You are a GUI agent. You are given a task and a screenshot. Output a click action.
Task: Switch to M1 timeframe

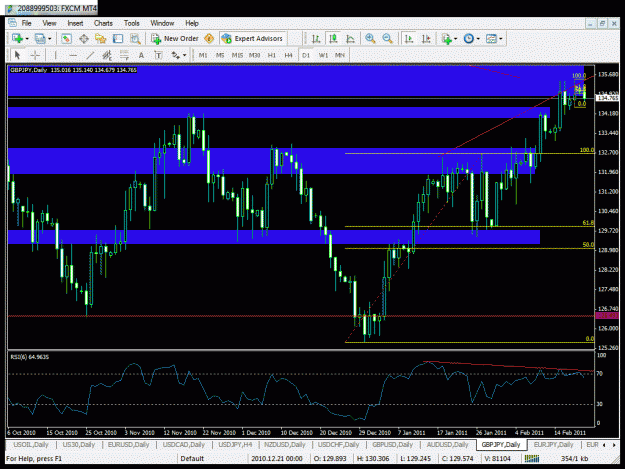point(203,55)
